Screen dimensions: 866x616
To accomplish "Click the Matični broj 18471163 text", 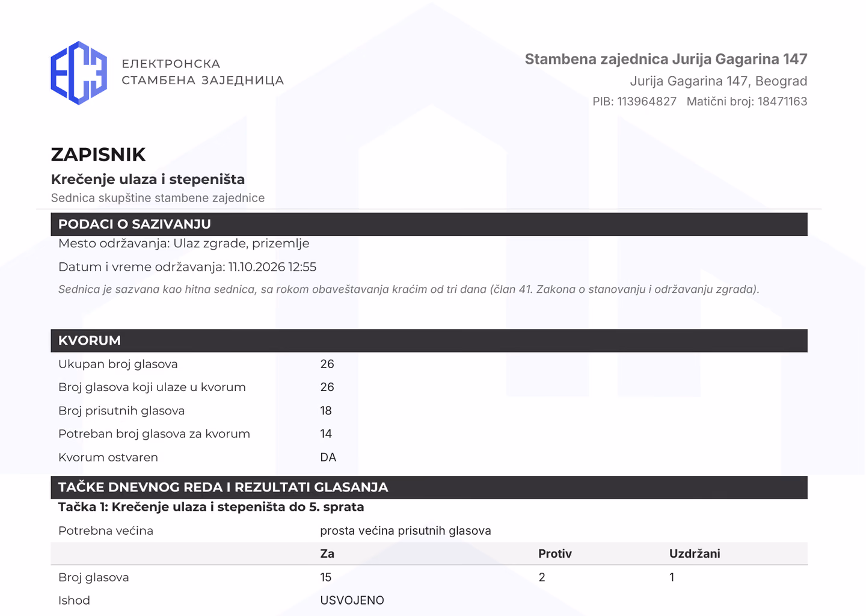I will [x=747, y=101].
